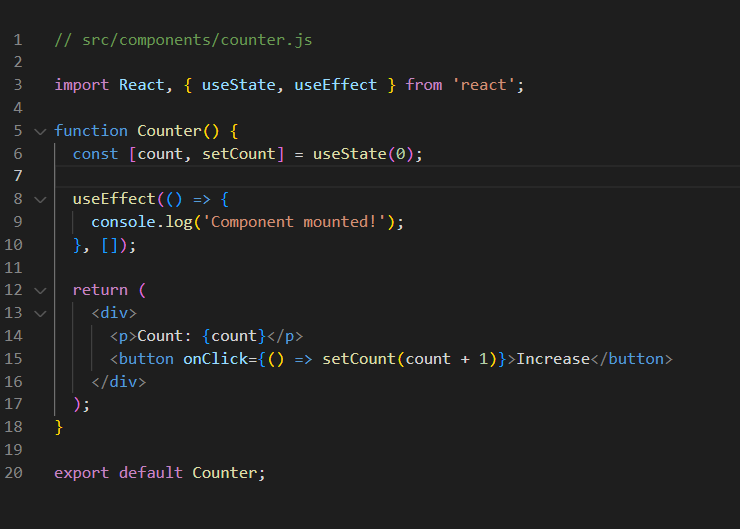Click the 'Increase' button label text
Image resolution: width=740 pixels, height=529 pixels.
553,359
